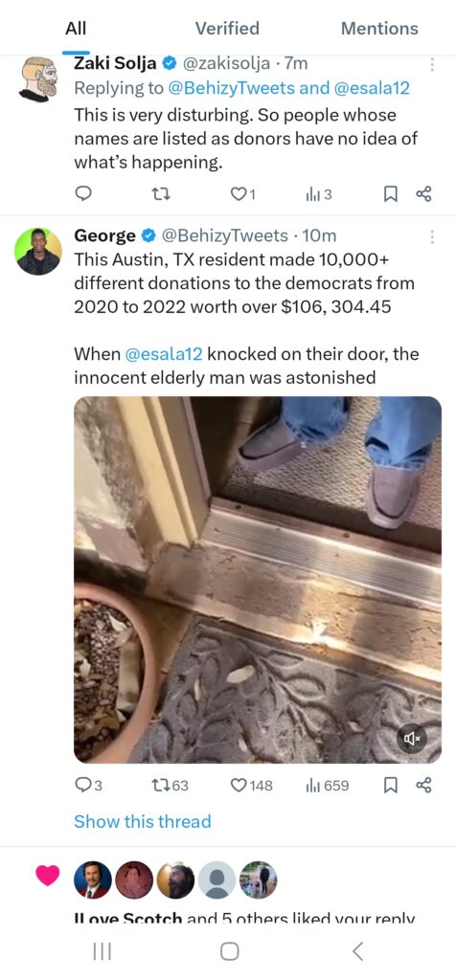Switch to the Mentions tab
The image size is (456, 980).
379,28
